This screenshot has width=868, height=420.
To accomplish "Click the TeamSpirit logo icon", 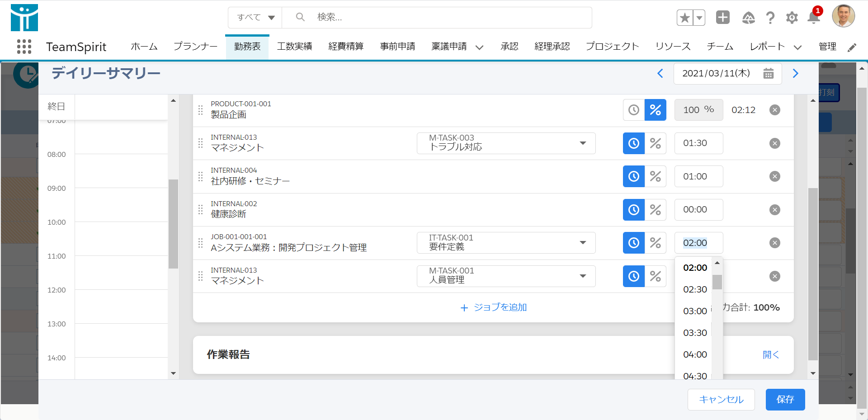I will point(24,18).
